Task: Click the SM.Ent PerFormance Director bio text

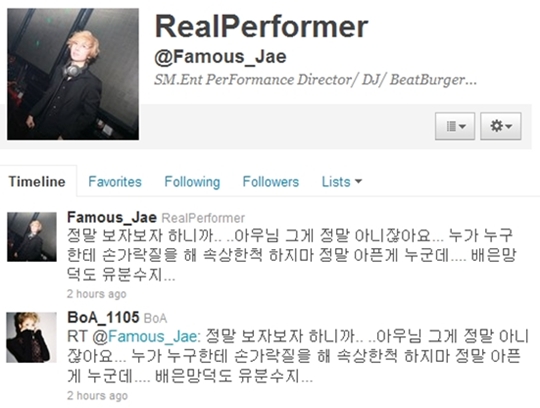Action: [315, 80]
